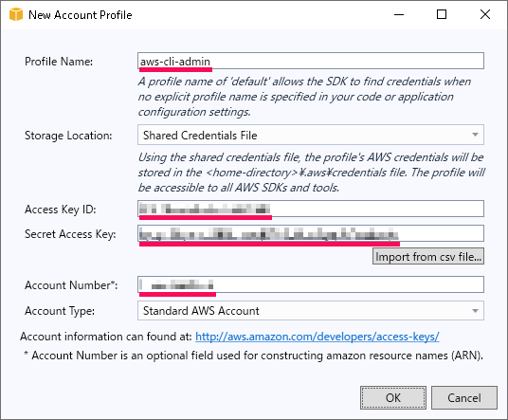Click the Account Number optional-field footnote
This screenshot has width=508, height=420.
coord(253,356)
